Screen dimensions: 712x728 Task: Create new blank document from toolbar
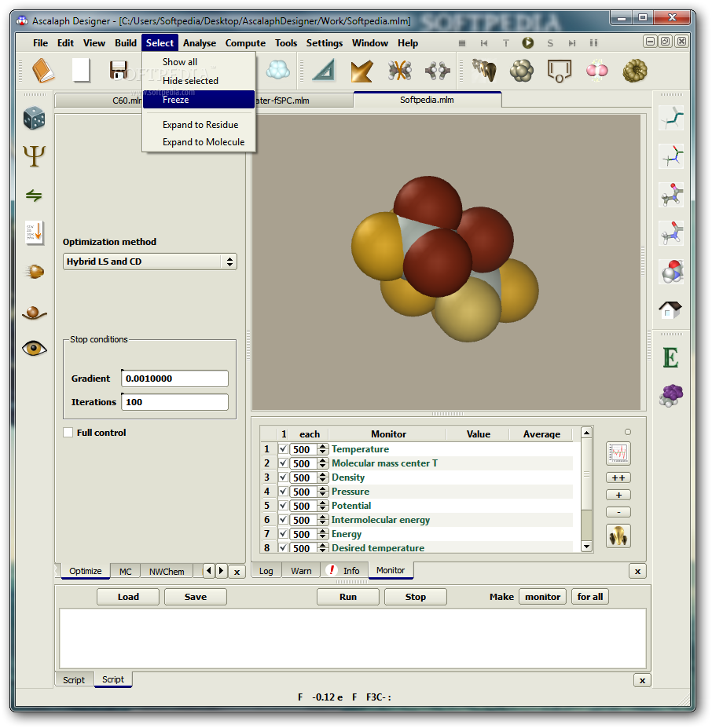click(81, 71)
